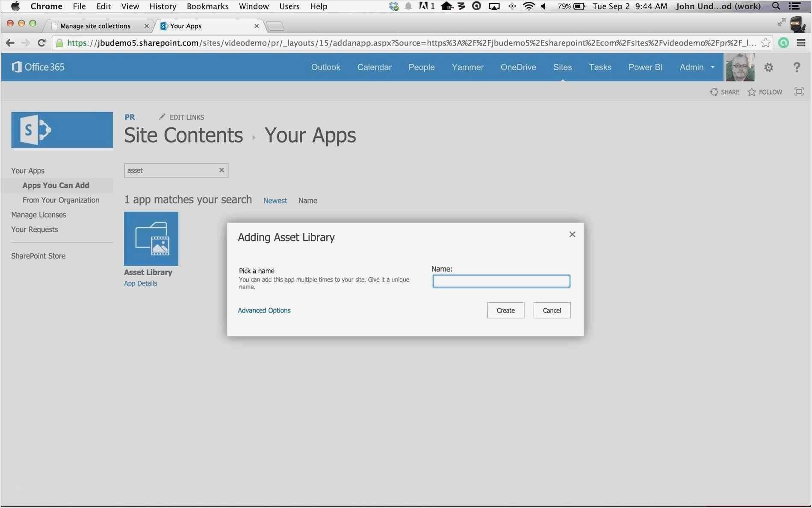Image resolution: width=812 pixels, height=508 pixels.
Task: Focus the Name input field
Action: click(x=501, y=281)
